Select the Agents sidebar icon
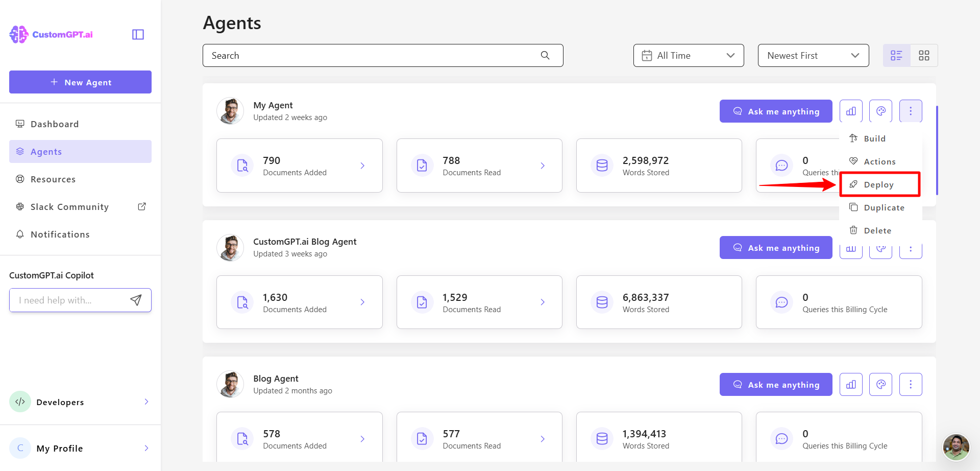 [20, 151]
